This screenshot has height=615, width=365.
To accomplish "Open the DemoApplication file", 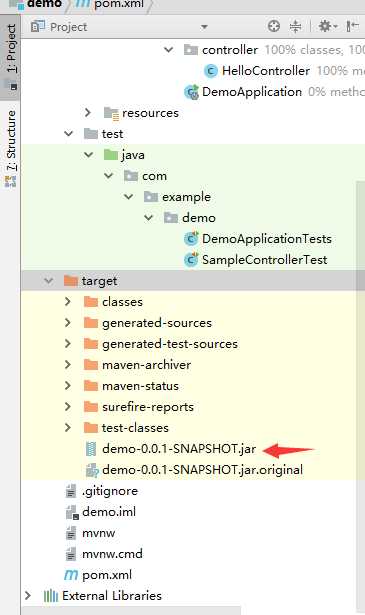I will click(x=252, y=92).
